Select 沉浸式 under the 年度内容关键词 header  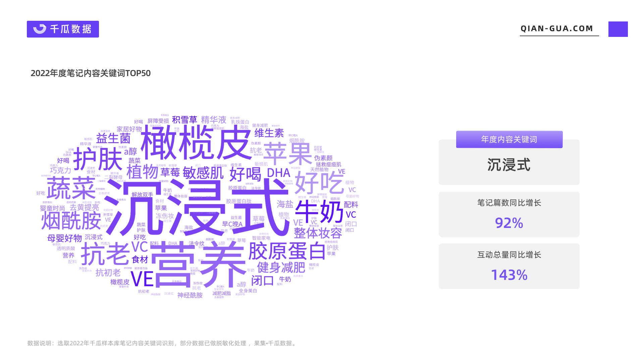coord(509,165)
